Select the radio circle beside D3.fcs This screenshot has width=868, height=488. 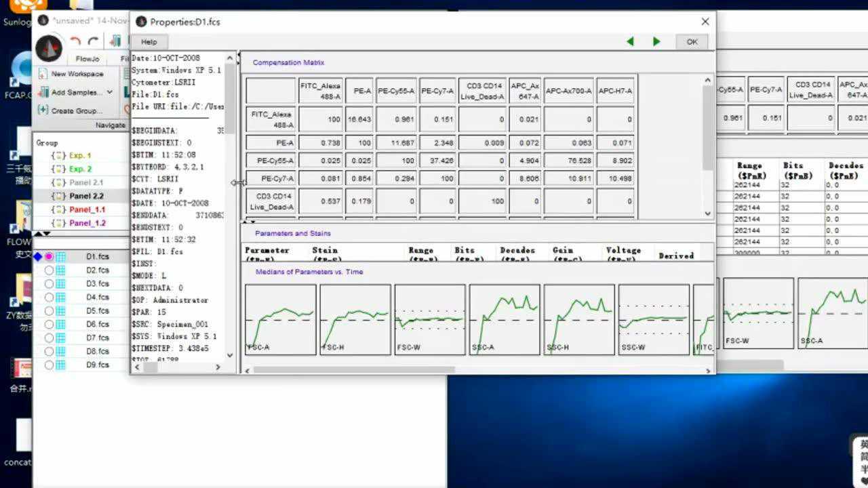pyautogui.click(x=49, y=284)
